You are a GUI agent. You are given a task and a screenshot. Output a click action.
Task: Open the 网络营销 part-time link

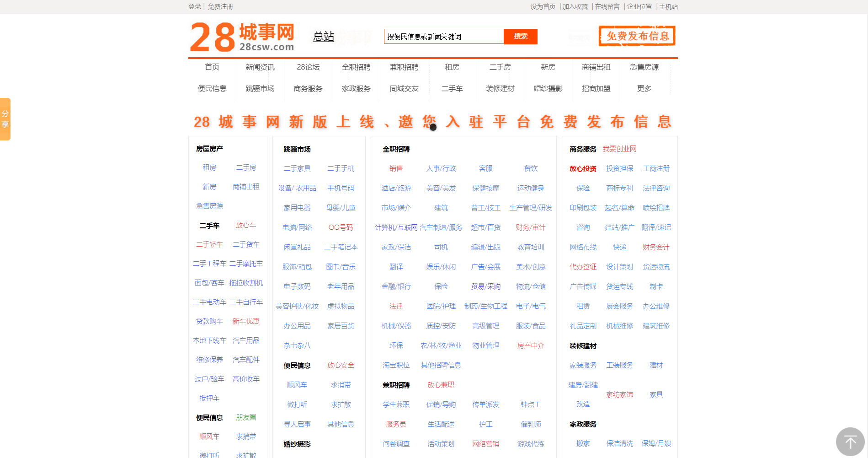pos(485,444)
